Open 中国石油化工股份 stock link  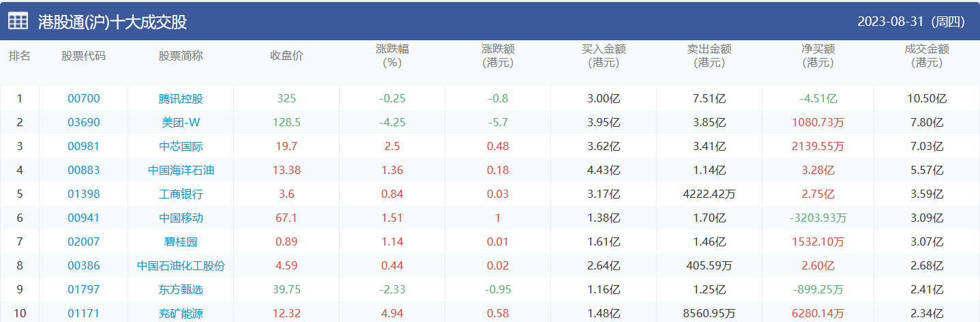pos(181,265)
